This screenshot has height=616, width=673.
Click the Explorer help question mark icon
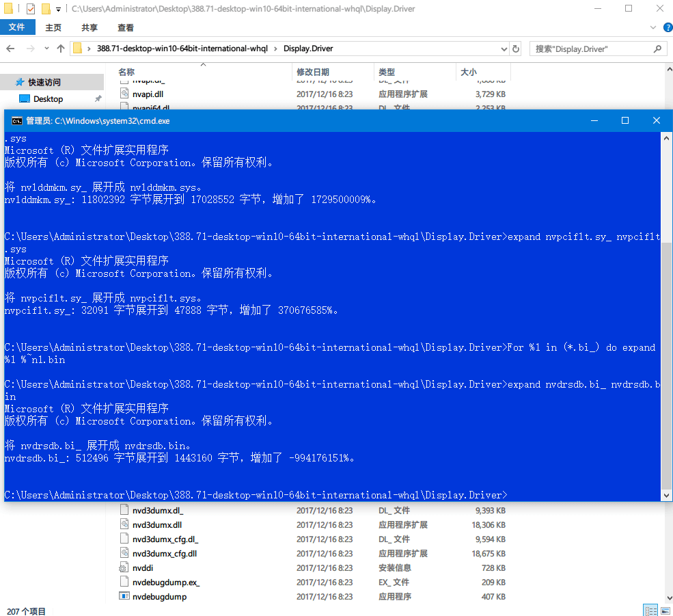click(668, 27)
